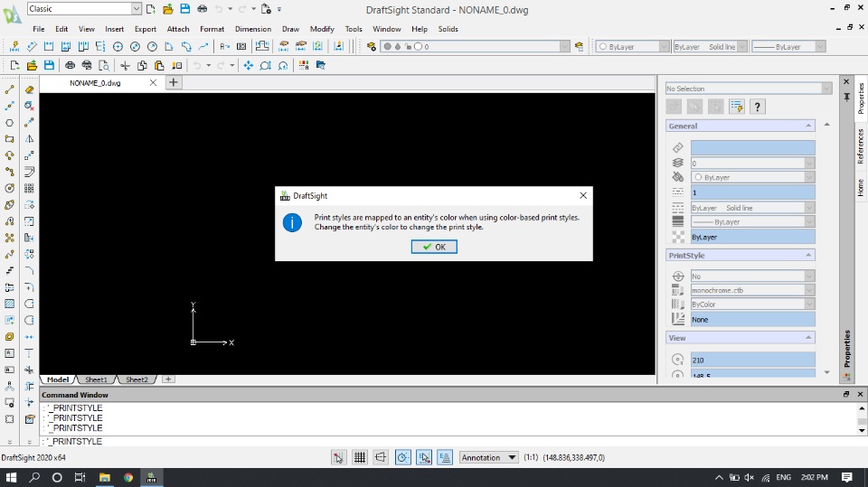
Task: Pick the Mirror tool in the Modify toolbar
Action: pos(29,139)
